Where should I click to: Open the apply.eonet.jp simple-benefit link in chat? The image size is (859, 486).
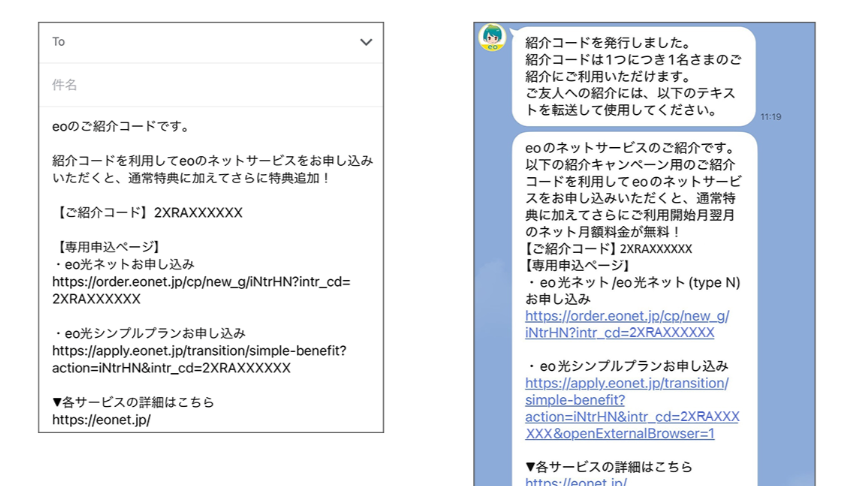[632, 408]
